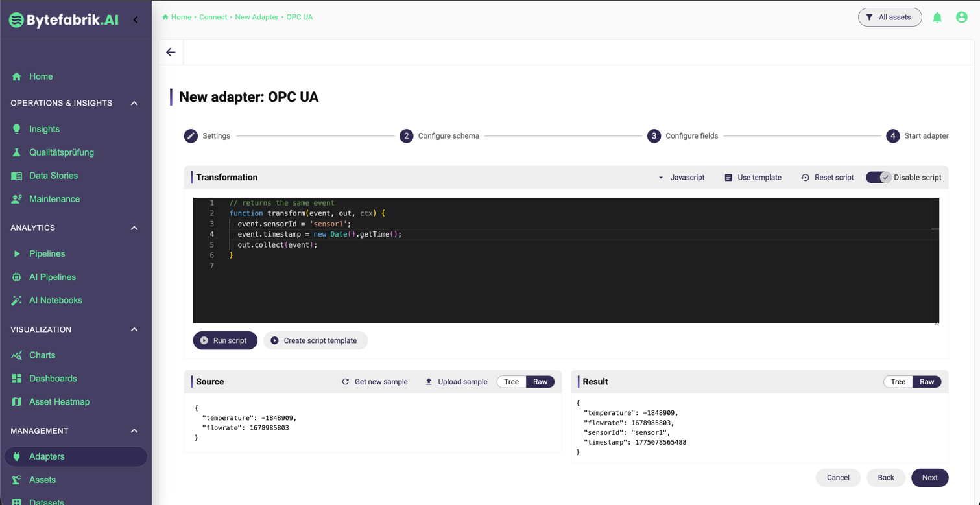Open the user account profile icon
Screen dimensions: 980x505
click(961, 18)
